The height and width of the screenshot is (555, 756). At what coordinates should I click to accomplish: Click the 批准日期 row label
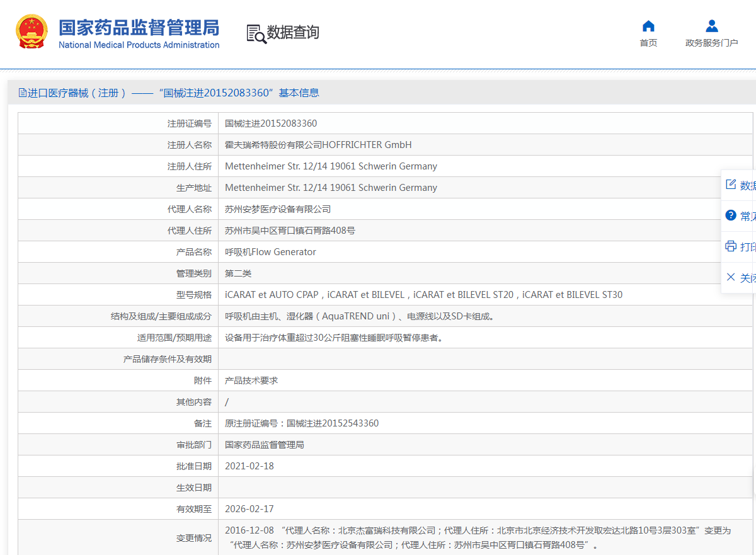point(194,466)
